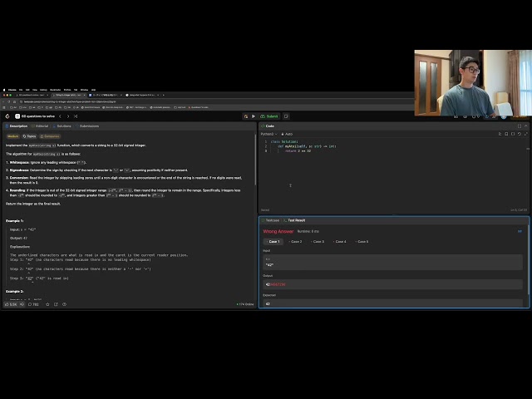Viewport: 532px width, 399px height.
Task: Favorite the problem with star icon
Action: pos(47,304)
